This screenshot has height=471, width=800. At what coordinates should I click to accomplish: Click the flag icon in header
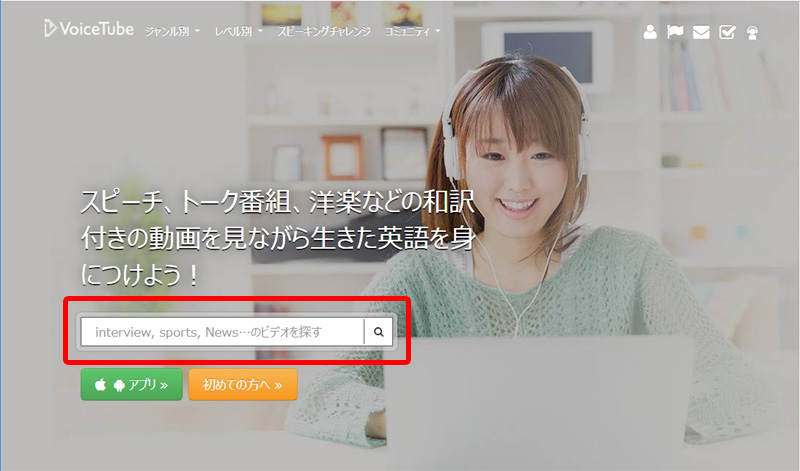coord(676,31)
